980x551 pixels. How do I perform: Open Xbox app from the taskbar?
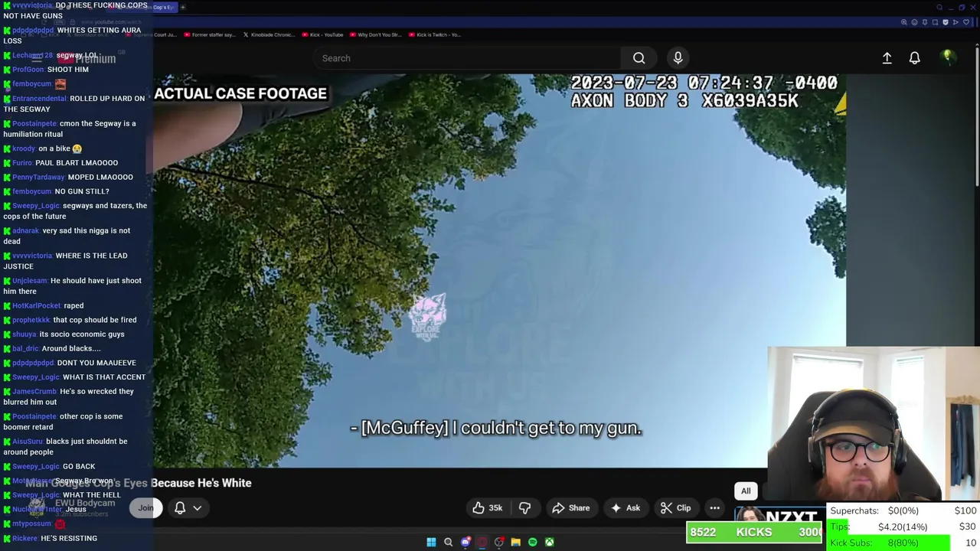point(549,542)
